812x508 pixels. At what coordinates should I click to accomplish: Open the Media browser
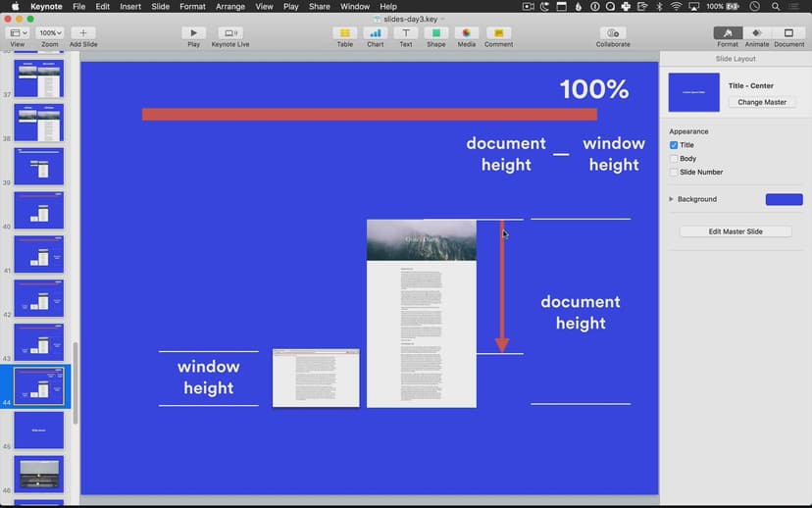click(466, 32)
